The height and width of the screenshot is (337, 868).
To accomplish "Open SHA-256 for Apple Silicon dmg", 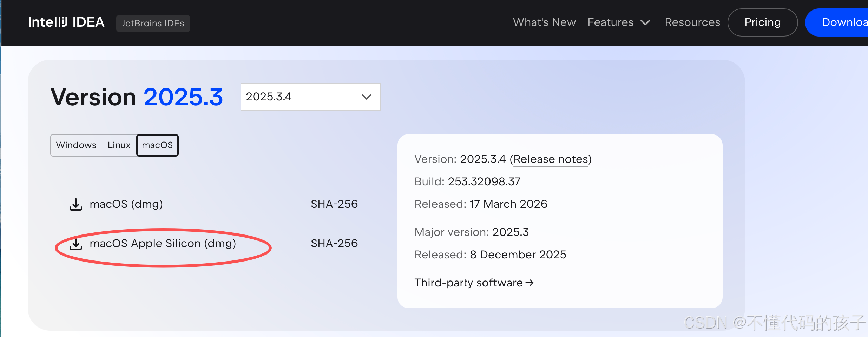I will pos(334,243).
